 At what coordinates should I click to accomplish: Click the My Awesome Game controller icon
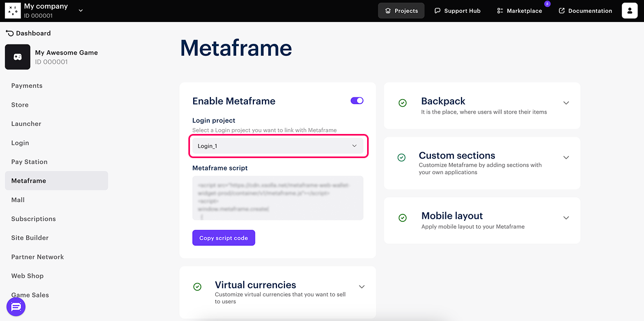[x=18, y=57]
